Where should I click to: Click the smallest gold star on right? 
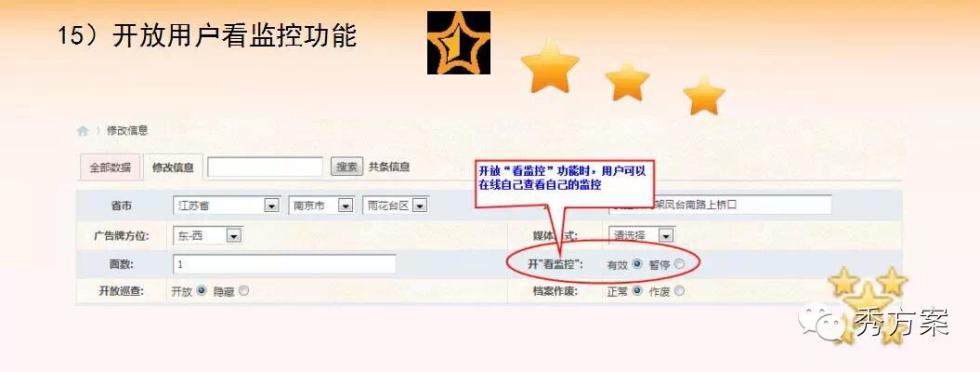coord(704,97)
